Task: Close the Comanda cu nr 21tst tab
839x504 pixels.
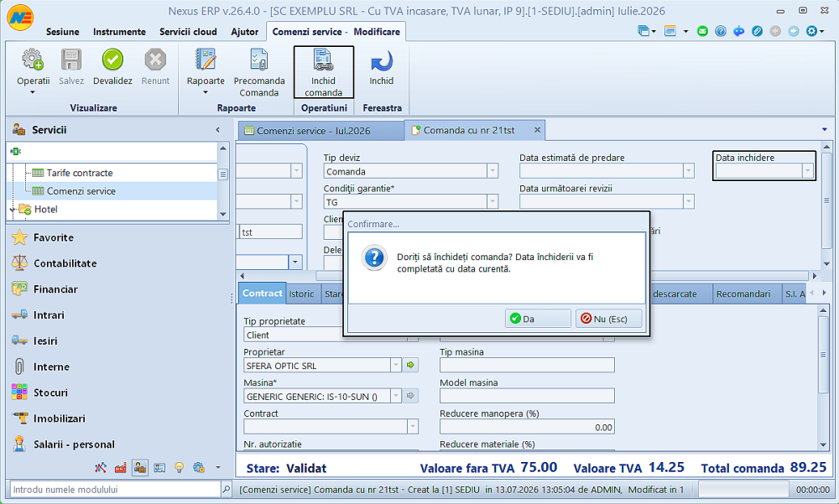Action: pyautogui.click(x=537, y=130)
